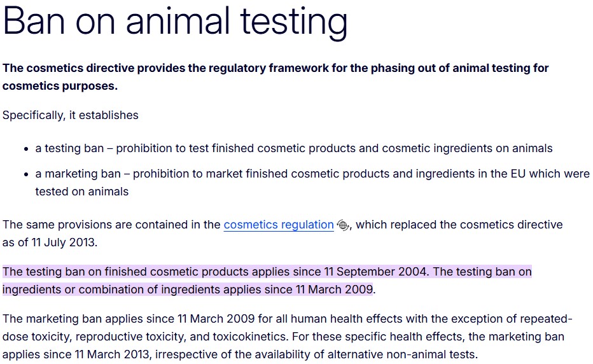
Task: Click the 'a marketing ban' list item text
Action: pos(312,183)
